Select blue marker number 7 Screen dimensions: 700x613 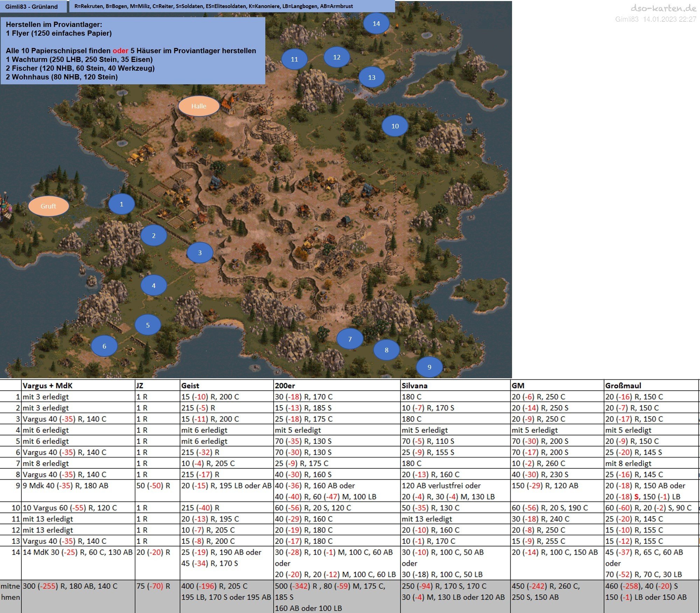(x=350, y=339)
